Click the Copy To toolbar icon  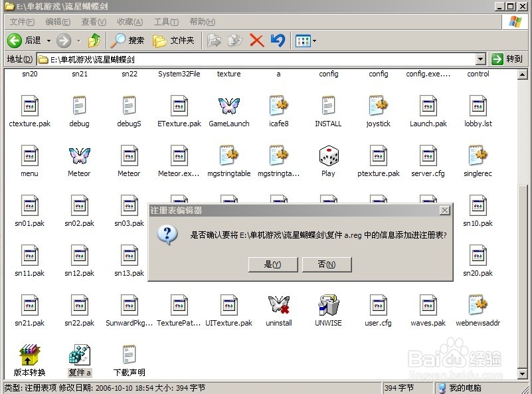[x=235, y=41]
